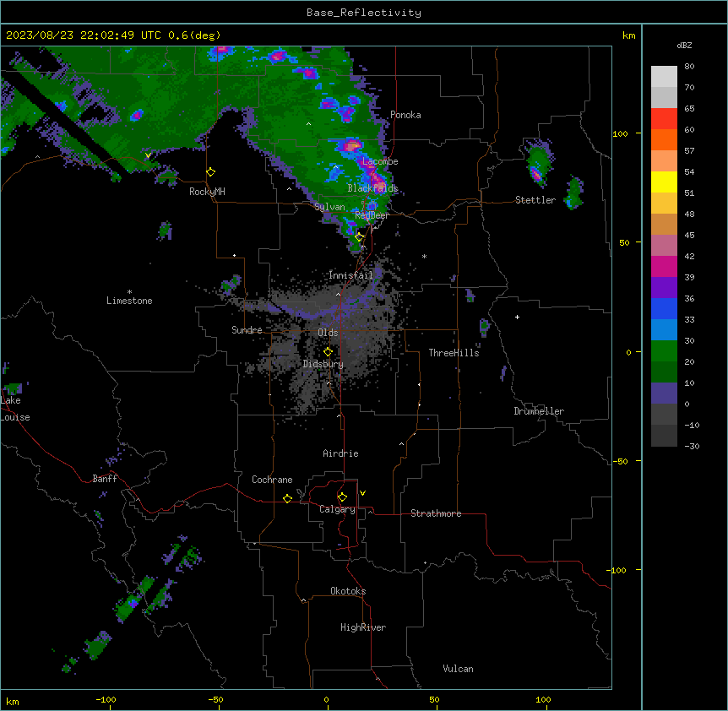This screenshot has height=711, width=728.
Task: Click the Limestone label
Action: click(x=129, y=301)
